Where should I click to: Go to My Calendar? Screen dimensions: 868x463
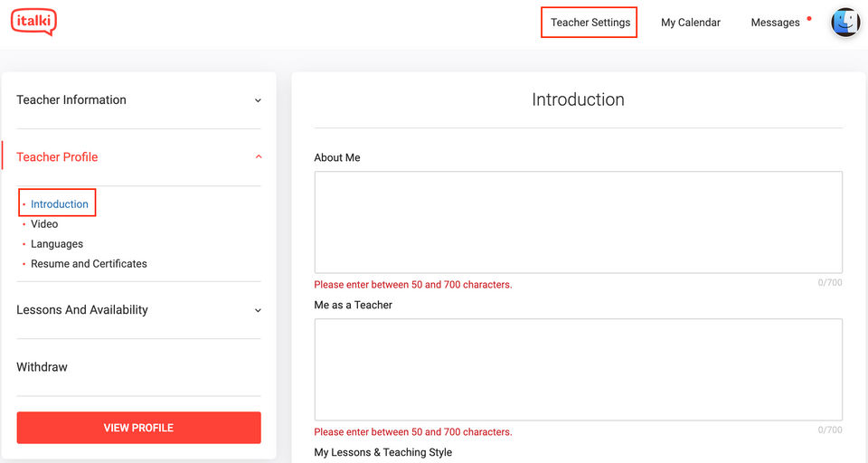[690, 23]
